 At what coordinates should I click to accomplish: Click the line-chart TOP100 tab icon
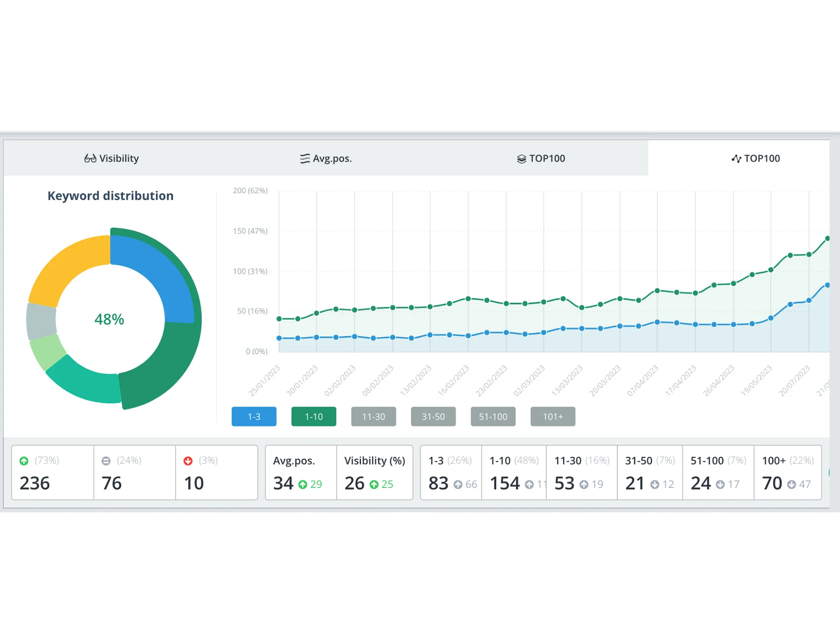pyautogui.click(x=736, y=159)
